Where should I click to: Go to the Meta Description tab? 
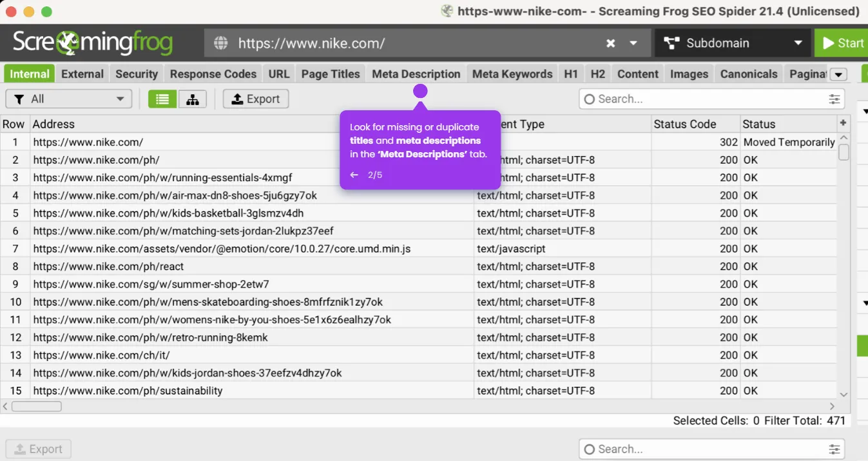416,74
